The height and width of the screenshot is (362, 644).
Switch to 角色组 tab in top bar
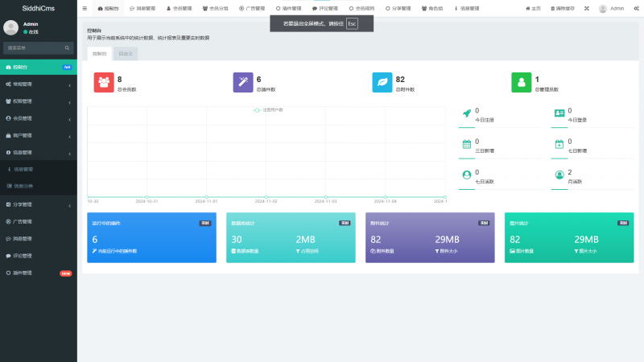(432, 8)
